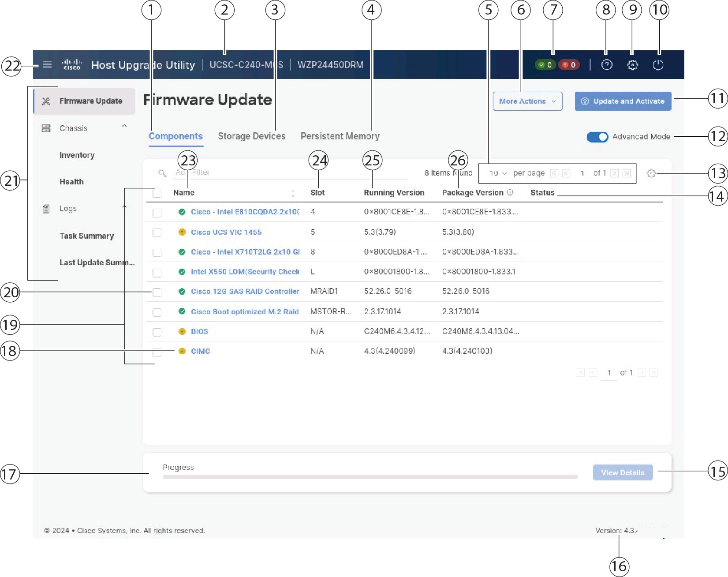
Task: Click the Update and Activate button
Action: (x=623, y=101)
